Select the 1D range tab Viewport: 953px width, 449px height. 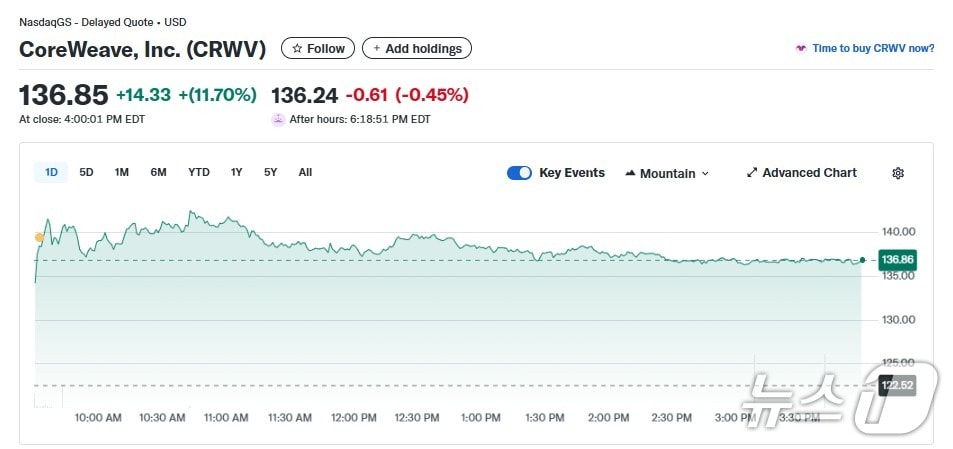(x=51, y=172)
